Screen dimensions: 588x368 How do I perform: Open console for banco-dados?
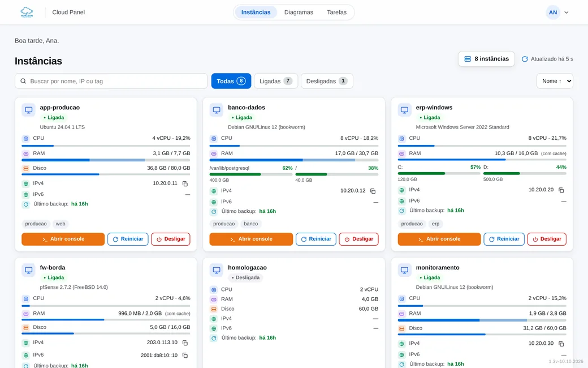pos(251,239)
